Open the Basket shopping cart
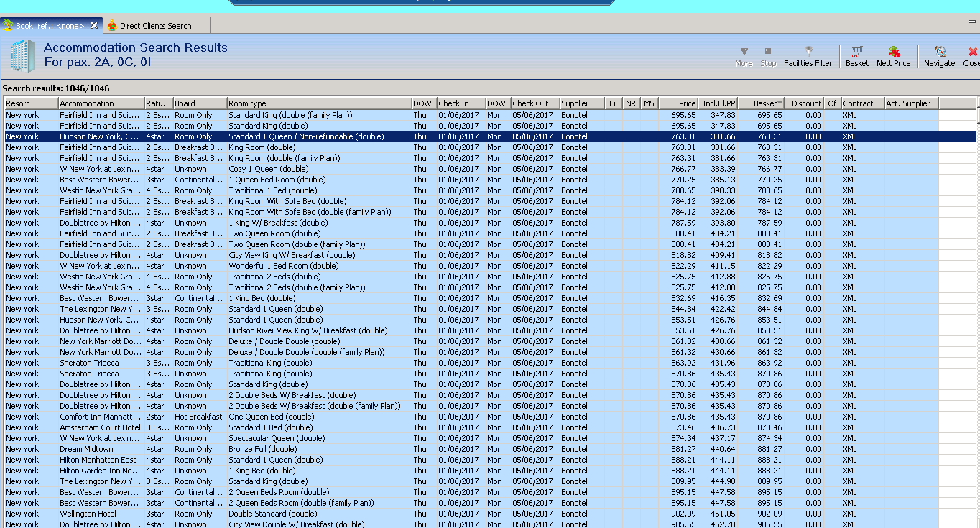The height and width of the screenshot is (528, 980). point(856,57)
